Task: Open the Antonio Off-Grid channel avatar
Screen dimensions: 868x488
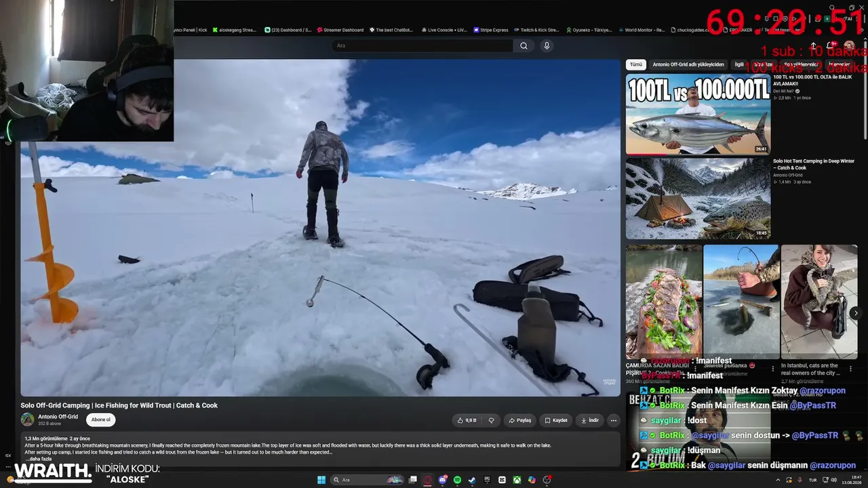Action: [27, 420]
